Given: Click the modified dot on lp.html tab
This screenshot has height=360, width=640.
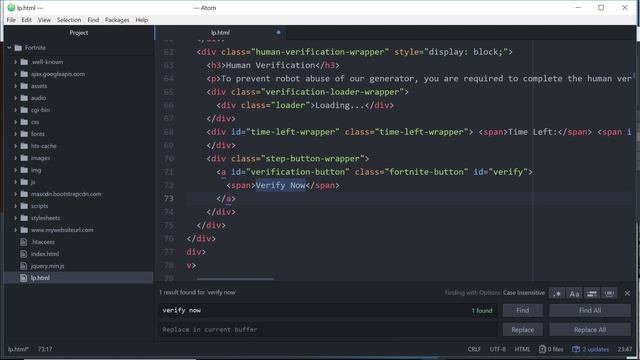Looking at the screenshot, I should click(x=278, y=33).
